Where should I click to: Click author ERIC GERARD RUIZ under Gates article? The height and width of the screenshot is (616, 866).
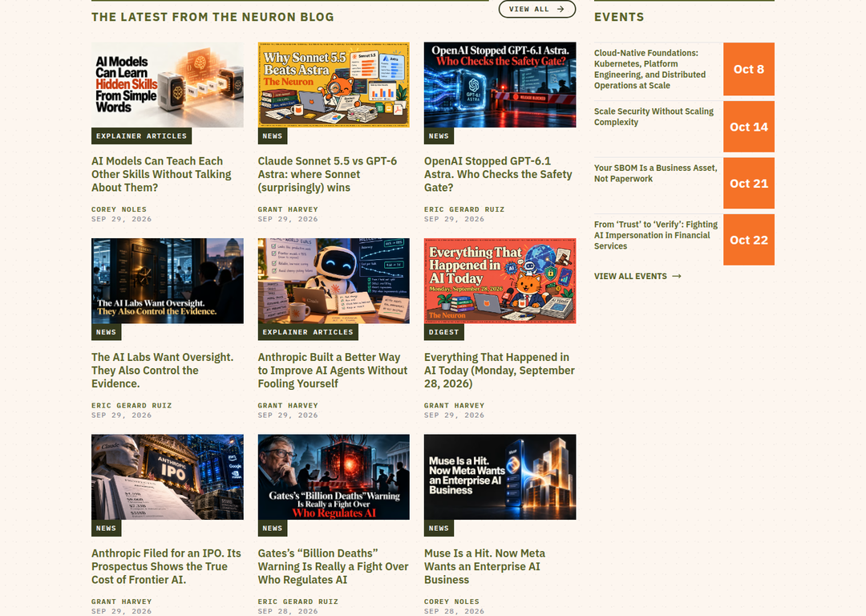(297, 602)
